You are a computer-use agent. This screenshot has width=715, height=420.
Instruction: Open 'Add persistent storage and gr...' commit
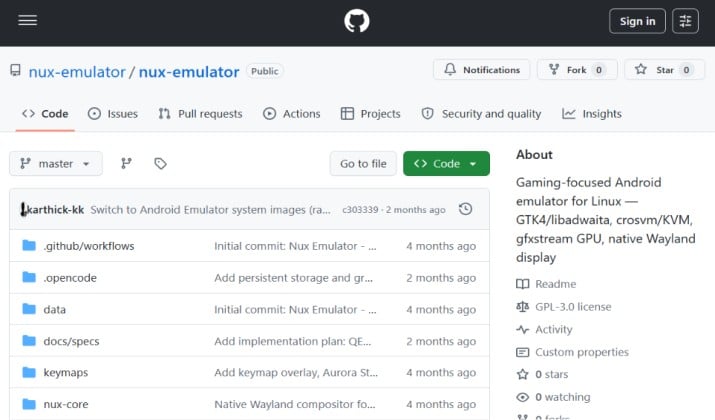pos(294,278)
